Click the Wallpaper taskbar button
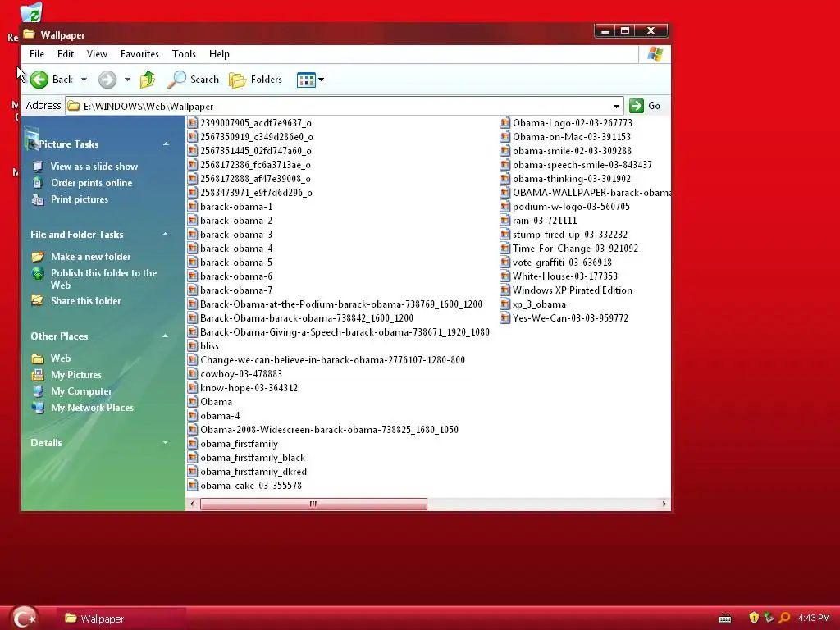The width and height of the screenshot is (840, 630). (x=121, y=619)
